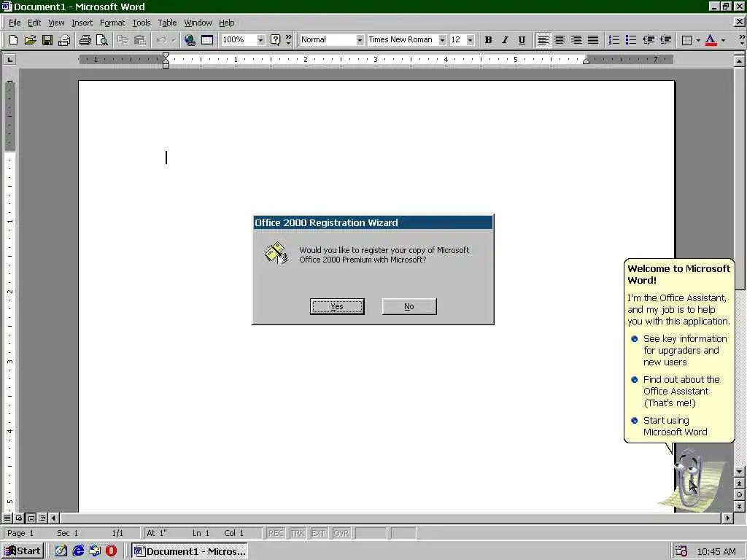Screen dimensions: 747x560
Task: Toggle Align Left button
Action: click(543, 40)
